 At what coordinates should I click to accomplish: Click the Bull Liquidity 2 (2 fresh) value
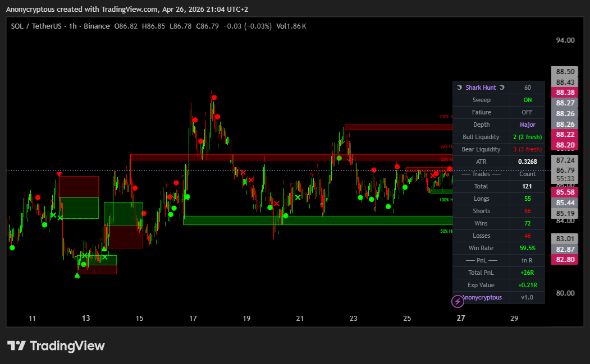(x=528, y=137)
